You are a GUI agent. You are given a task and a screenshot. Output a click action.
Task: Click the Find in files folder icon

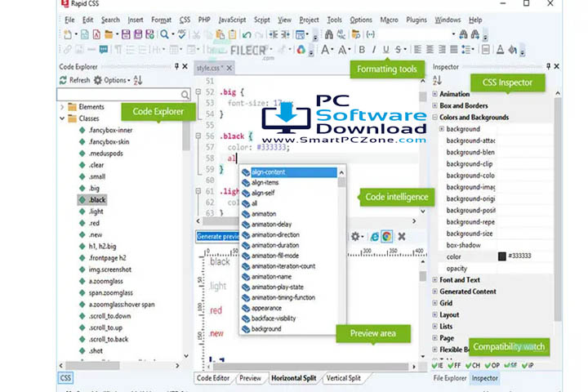356,34
